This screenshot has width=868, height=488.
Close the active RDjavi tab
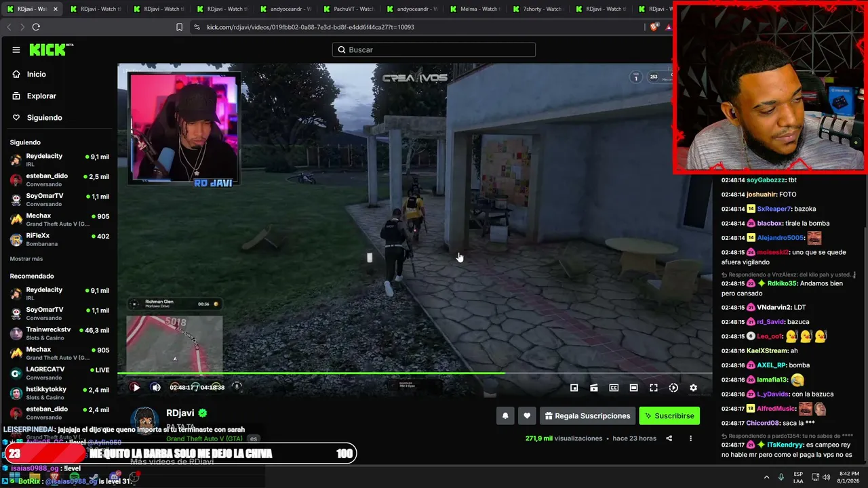[x=56, y=9]
